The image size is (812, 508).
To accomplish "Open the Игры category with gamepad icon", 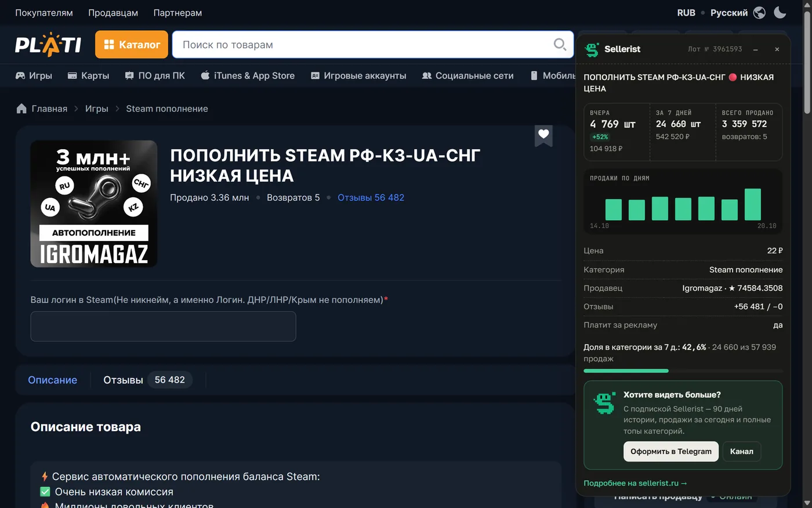I will (x=34, y=75).
